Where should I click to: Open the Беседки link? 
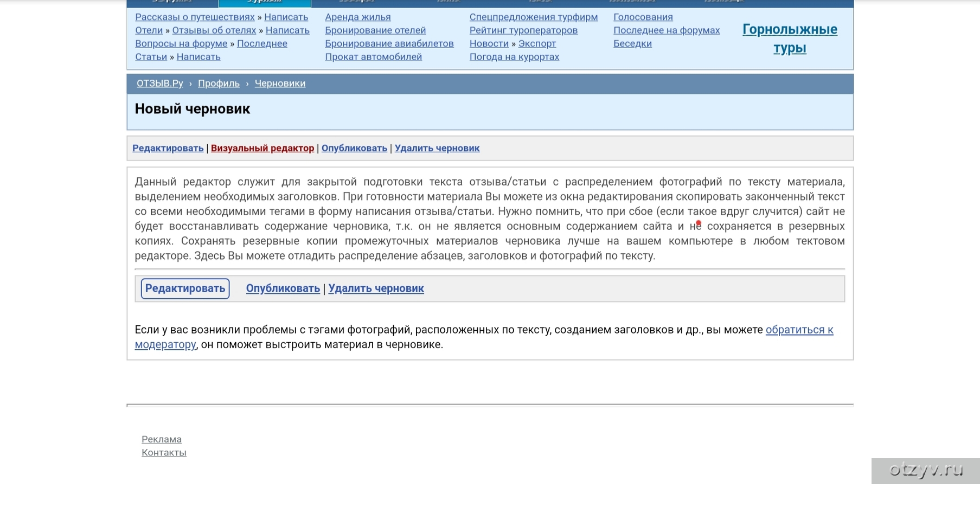pyautogui.click(x=632, y=43)
